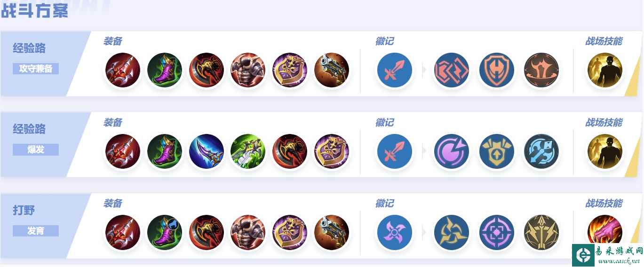Click the 易采游戏网 watermark logo
This screenshot has height=267, width=644.
(607, 255)
